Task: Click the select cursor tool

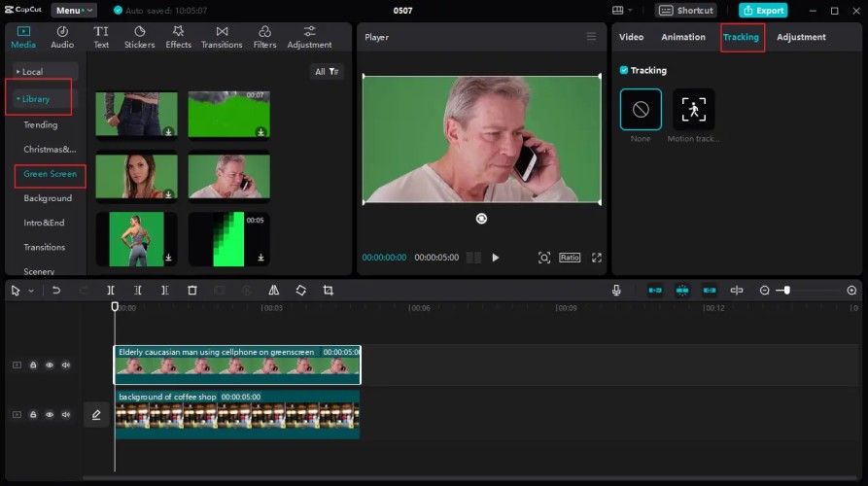Action: coord(16,291)
